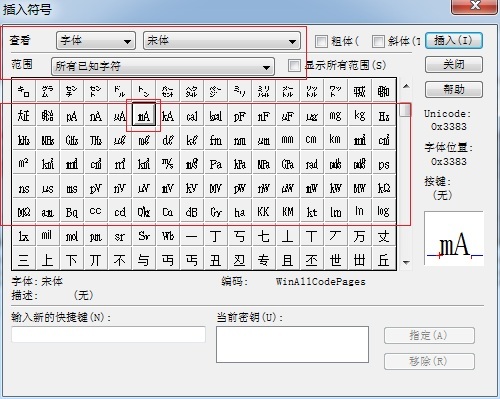Screen dimensions: 500x399
Task: Select the fm symbol cell
Action: click(x=216, y=140)
